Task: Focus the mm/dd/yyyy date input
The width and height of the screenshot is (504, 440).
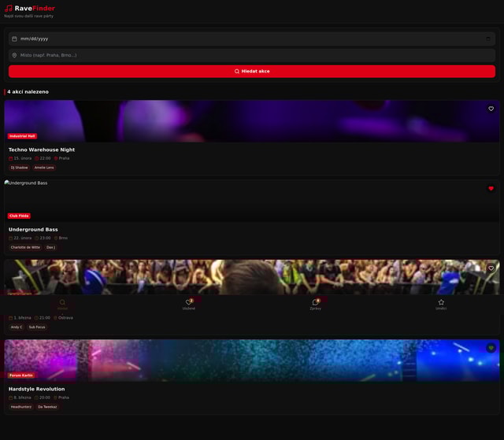Action: [252, 39]
